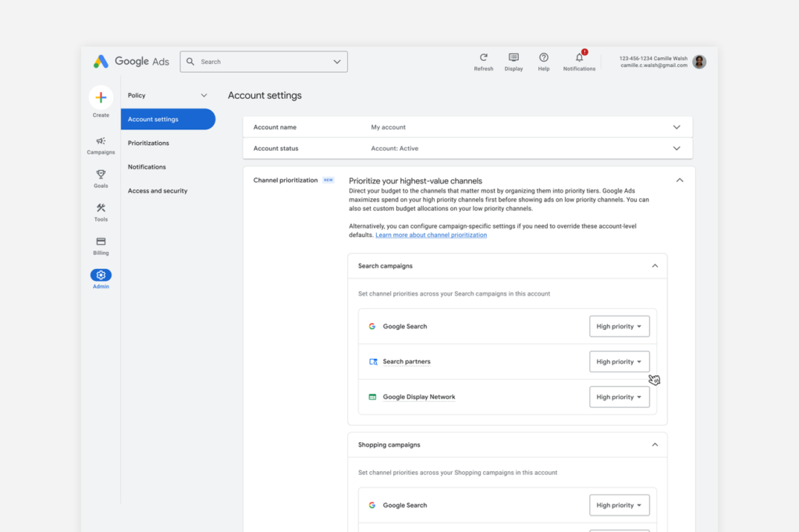Viewport: 799px width, 532px height.
Task: Click the top Search input field
Action: coord(264,62)
